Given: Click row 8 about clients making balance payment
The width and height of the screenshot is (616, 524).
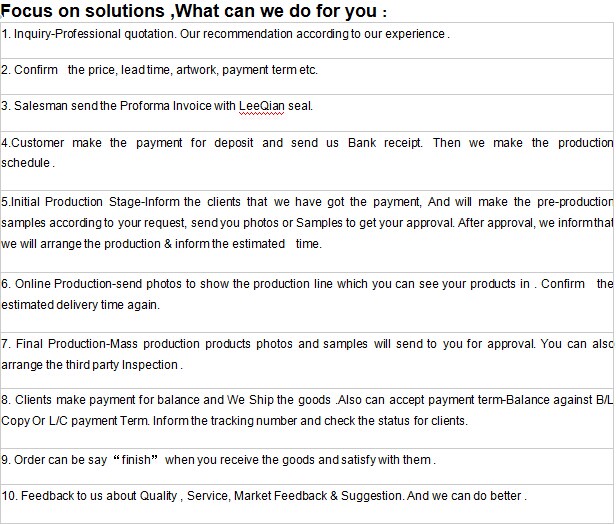Looking at the screenshot, I should click(x=307, y=418).
